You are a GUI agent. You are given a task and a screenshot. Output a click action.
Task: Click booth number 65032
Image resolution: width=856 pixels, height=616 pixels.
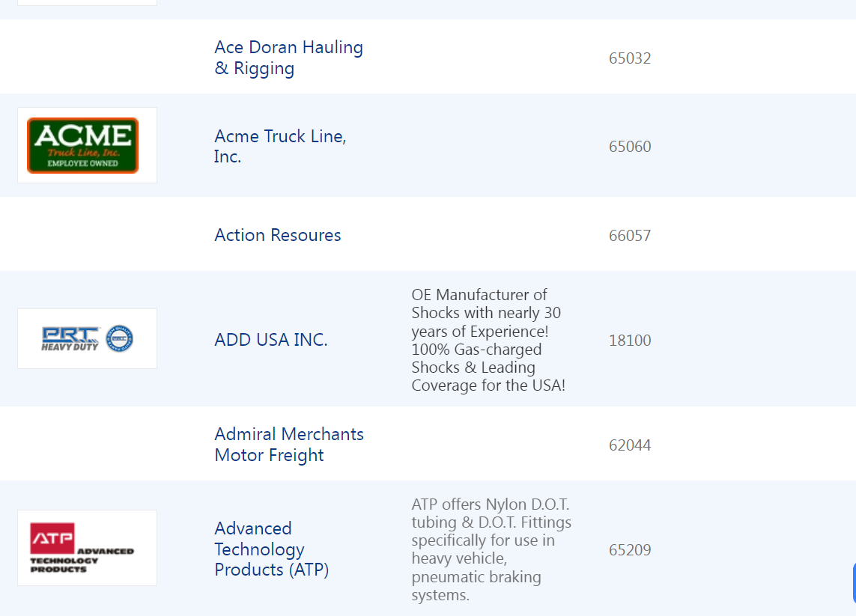point(630,58)
